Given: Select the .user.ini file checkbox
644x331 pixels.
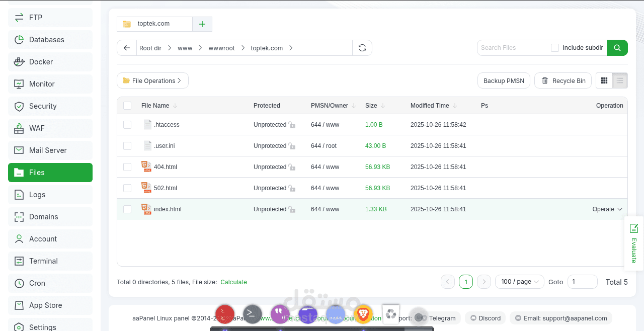Looking at the screenshot, I should click(127, 146).
